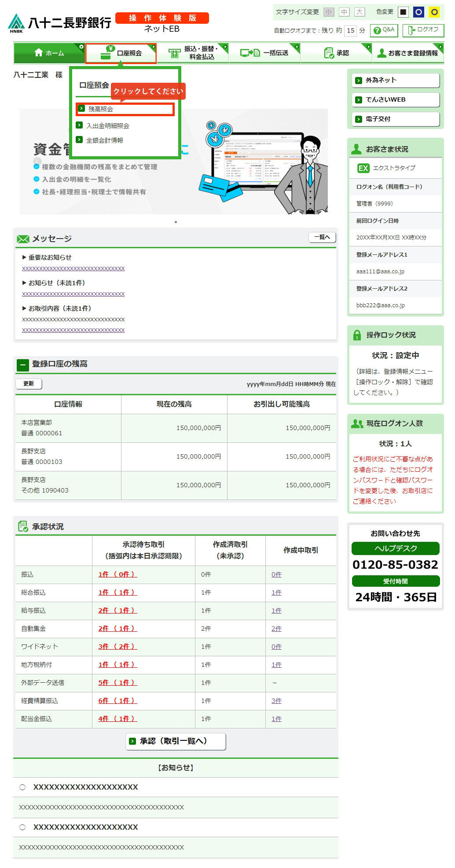Set text size to 大
The image size is (455, 868).
click(x=360, y=12)
